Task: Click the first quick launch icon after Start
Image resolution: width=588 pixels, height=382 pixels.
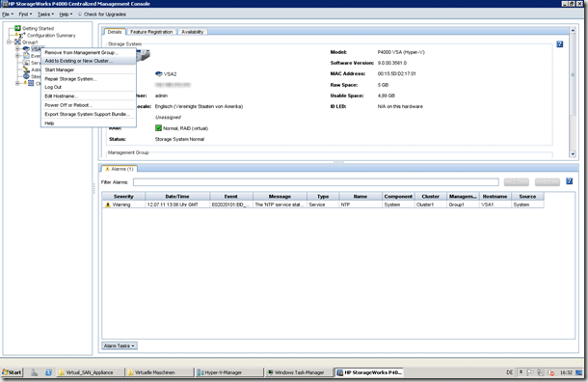Action: (x=34, y=372)
